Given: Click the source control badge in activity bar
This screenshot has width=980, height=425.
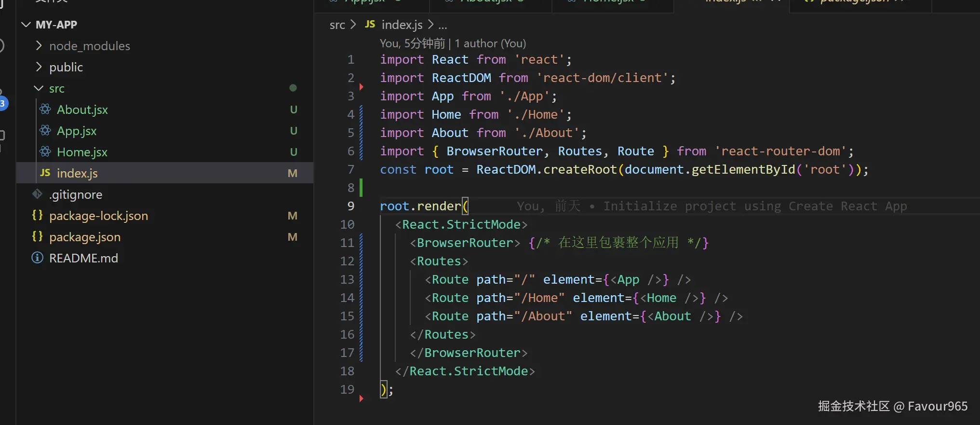Looking at the screenshot, I should [3, 103].
